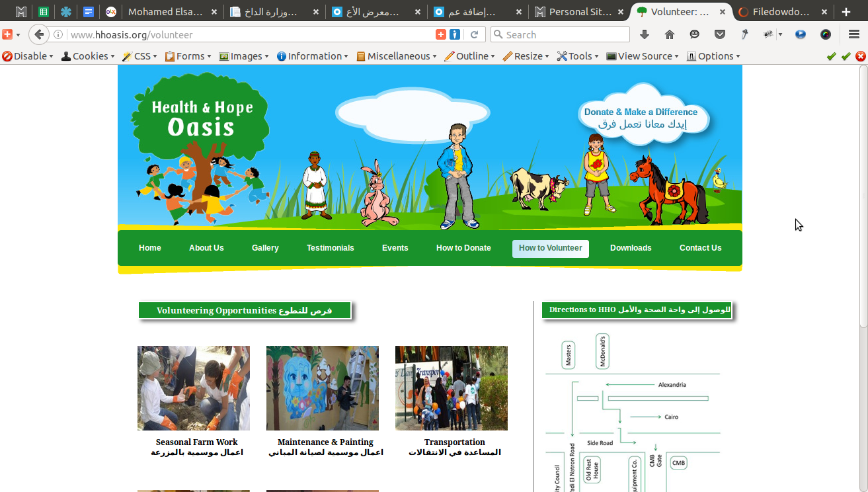
Task: Select How to Donate in site menu
Action: pyautogui.click(x=463, y=248)
